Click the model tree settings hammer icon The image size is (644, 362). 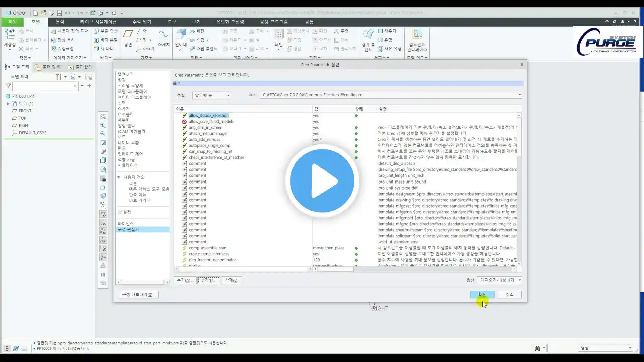(x=58, y=77)
